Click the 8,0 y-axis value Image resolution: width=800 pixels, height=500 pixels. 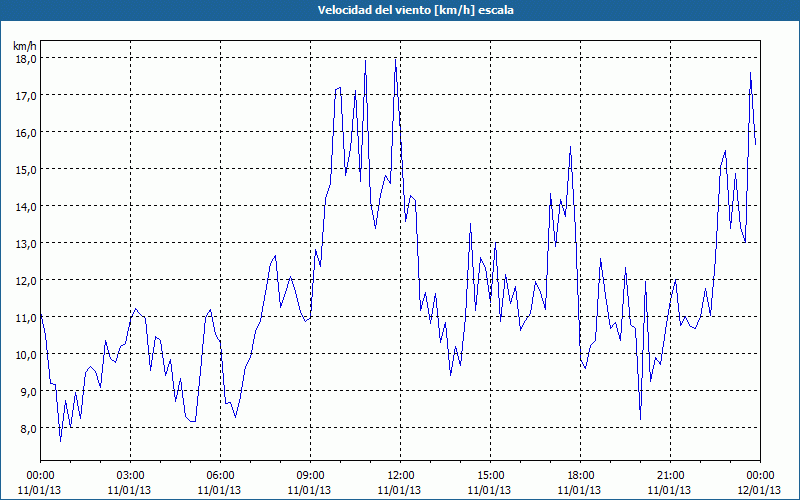[x=29, y=429]
